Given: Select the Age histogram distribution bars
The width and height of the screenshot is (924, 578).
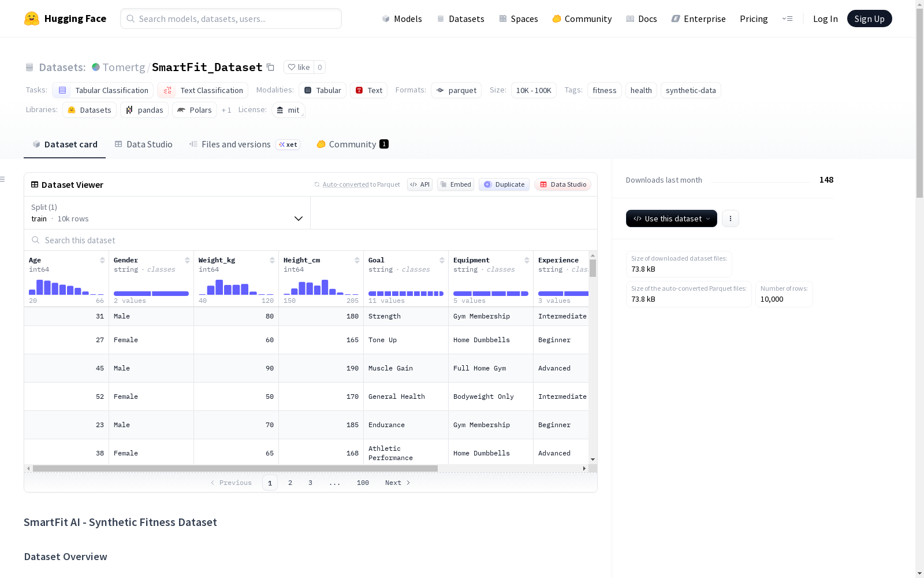Looking at the screenshot, I should coord(66,287).
